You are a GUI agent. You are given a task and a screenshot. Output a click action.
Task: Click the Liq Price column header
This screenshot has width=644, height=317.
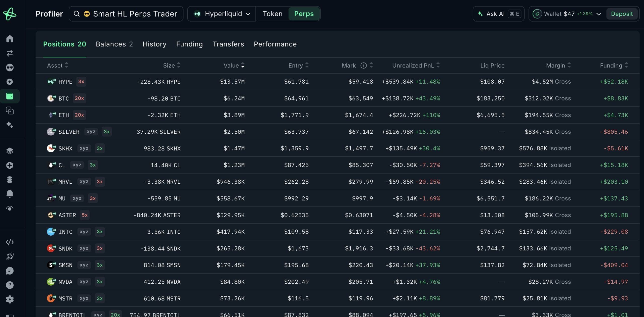pyautogui.click(x=492, y=66)
